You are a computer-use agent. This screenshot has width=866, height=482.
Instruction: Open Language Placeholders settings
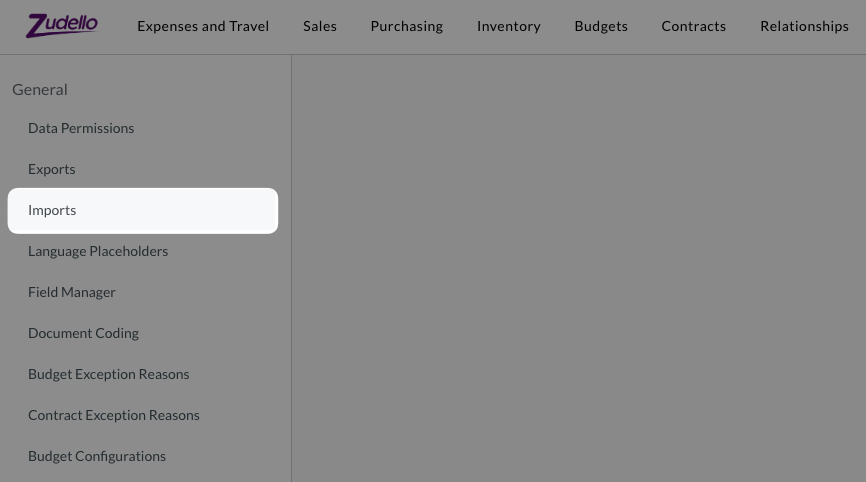98,251
